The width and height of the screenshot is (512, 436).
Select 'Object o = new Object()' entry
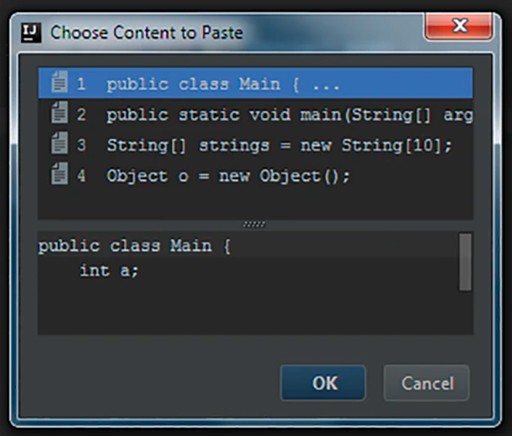[255, 175]
